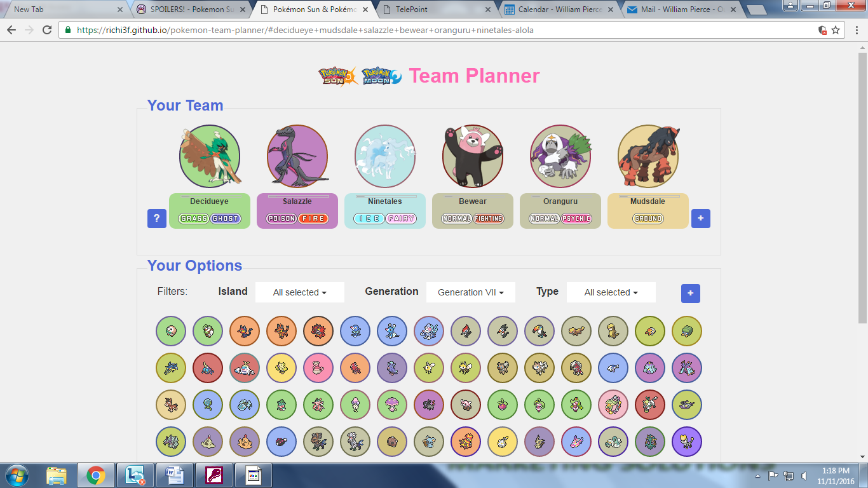The image size is (868, 488).
Task: Choose the yellow Pom-Pom Oricorio icon
Action: tap(281, 368)
